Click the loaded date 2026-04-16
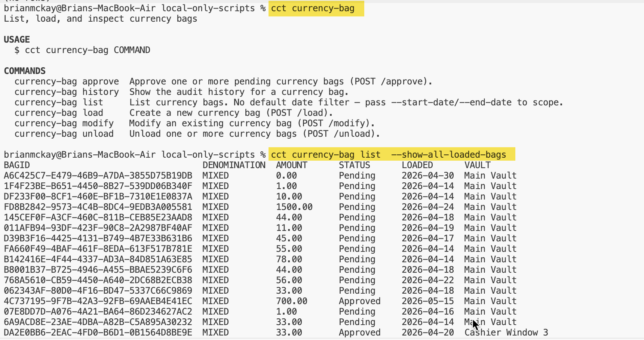 (428, 312)
